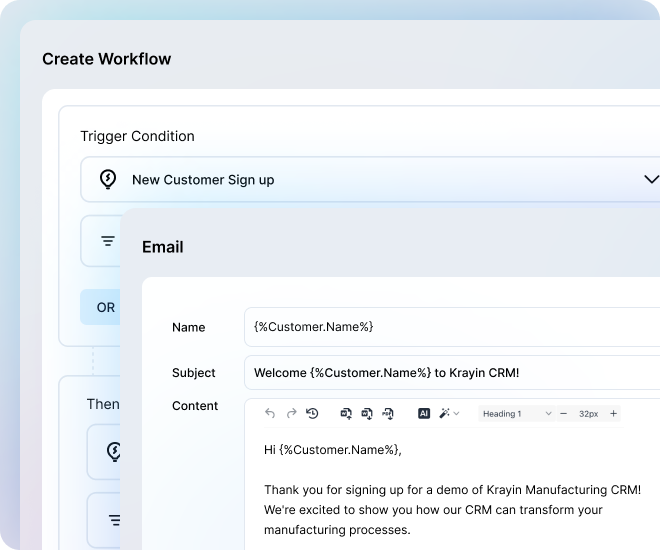The height and width of the screenshot is (550, 660).
Task: Click the filter icon under trigger condition
Action: tap(108, 241)
